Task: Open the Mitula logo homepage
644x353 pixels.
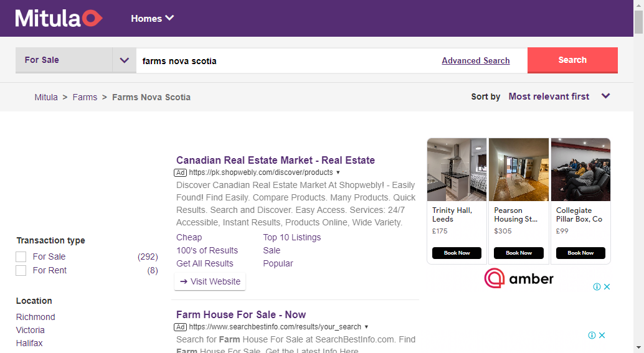Action: [x=59, y=18]
